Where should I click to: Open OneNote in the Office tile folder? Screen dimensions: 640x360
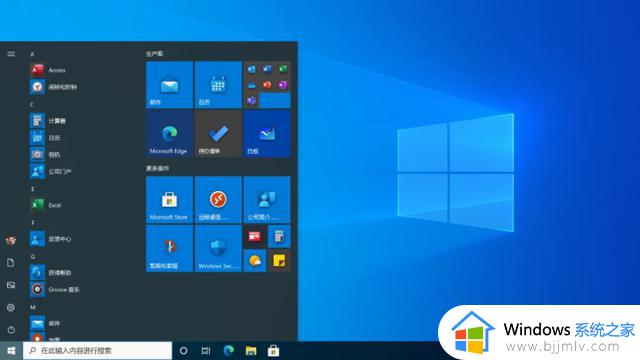pyautogui.click(x=282, y=85)
